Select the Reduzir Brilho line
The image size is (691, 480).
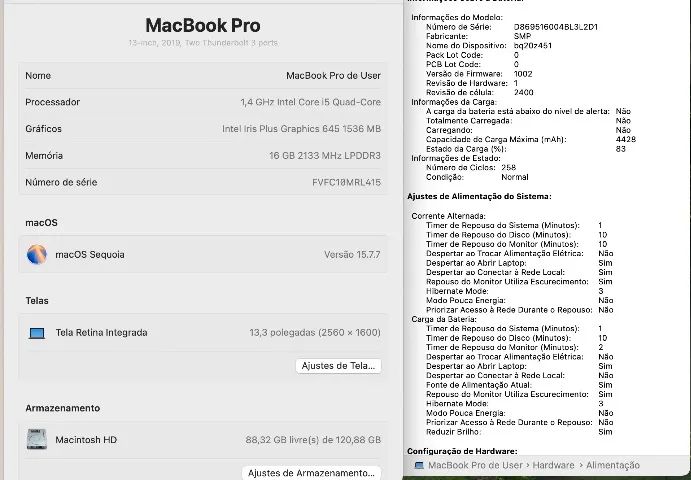tap(519, 432)
